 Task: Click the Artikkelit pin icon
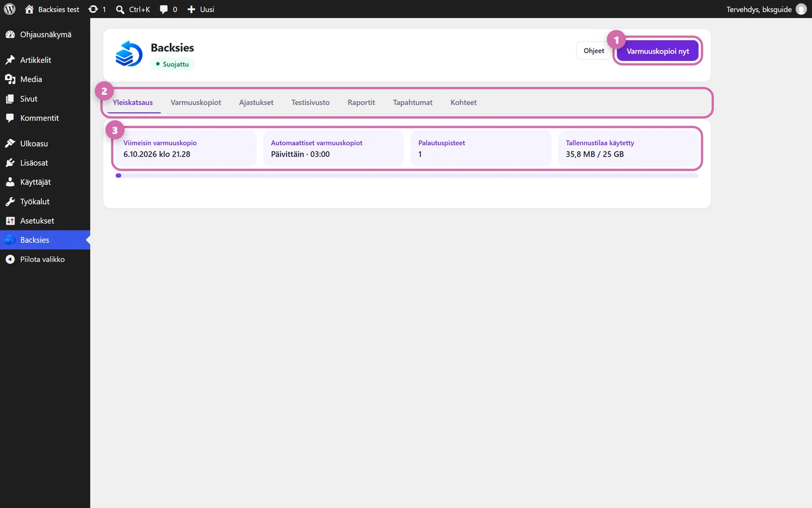(x=10, y=60)
